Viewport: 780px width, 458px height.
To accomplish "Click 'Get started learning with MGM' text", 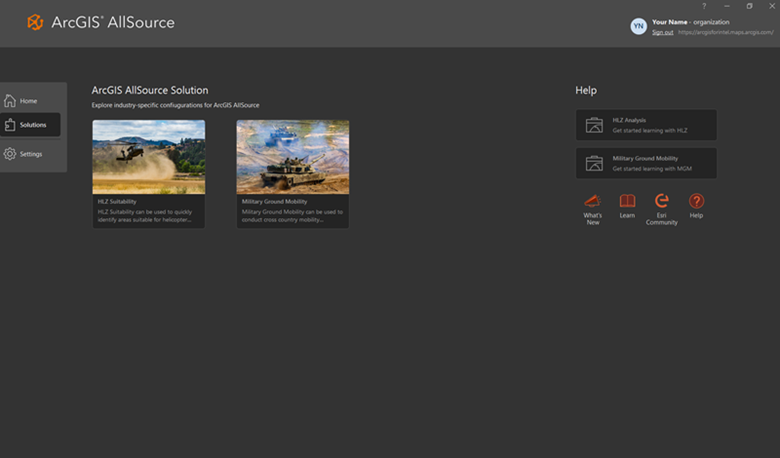I will click(x=652, y=169).
